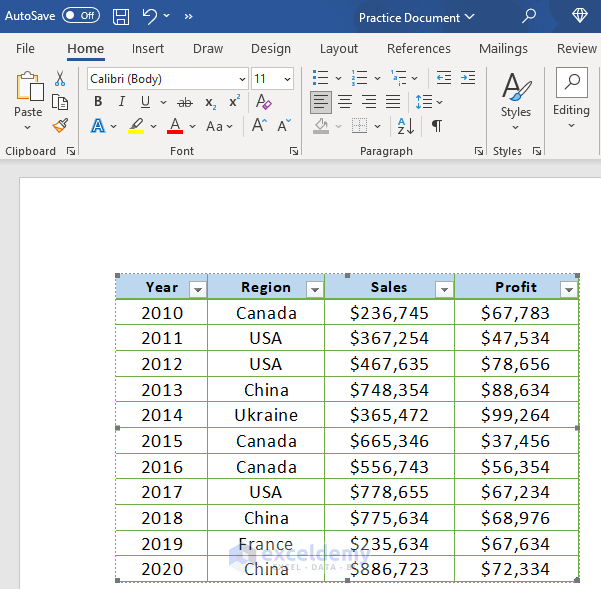Toggle Bold formatting
The image size is (601, 589).
click(98, 102)
